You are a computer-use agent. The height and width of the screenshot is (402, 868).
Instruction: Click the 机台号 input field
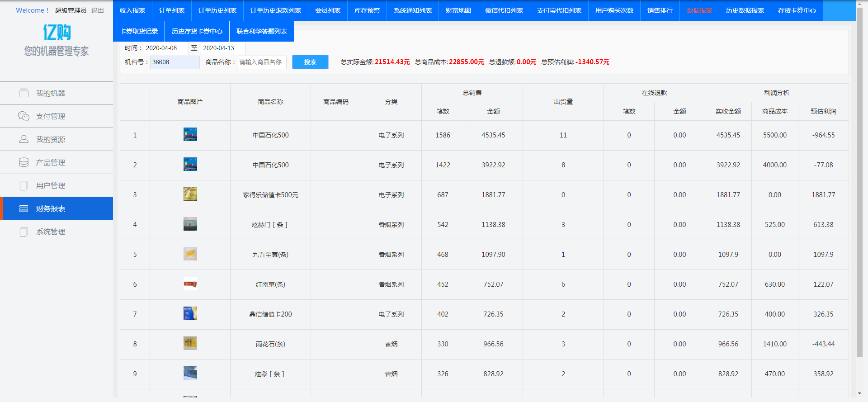[x=175, y=62]
